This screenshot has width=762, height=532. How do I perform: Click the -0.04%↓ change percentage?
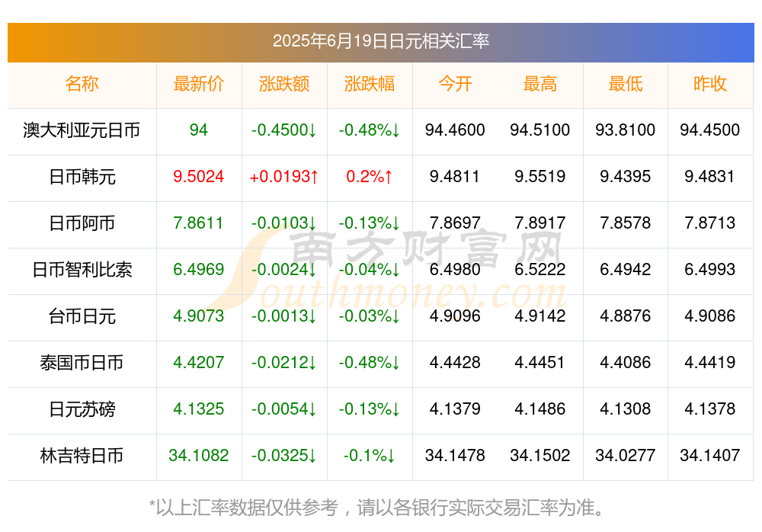(x=370, y=269)
